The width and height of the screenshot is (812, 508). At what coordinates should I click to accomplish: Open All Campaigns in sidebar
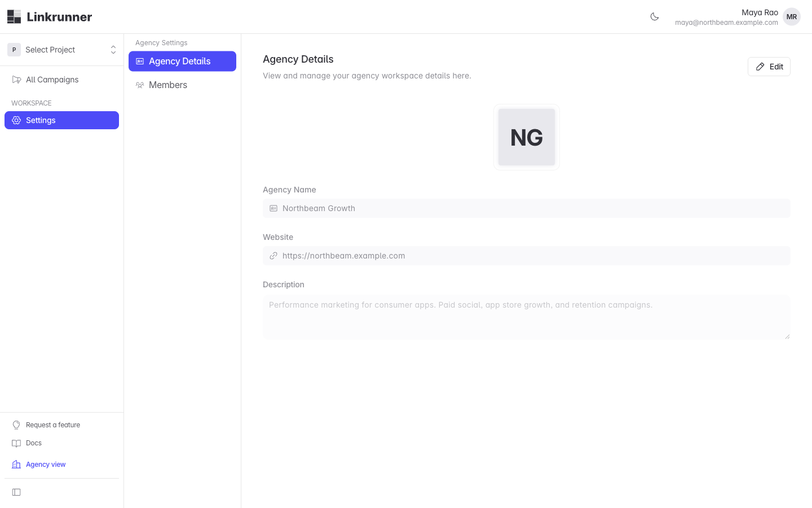[x=62, y=80]
